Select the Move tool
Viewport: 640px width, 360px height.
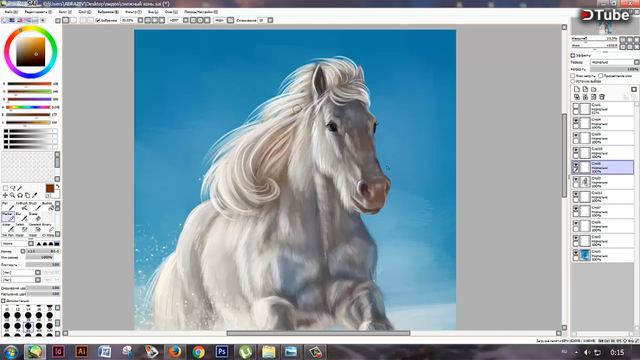pyautogui.click(x=5, y=196)
